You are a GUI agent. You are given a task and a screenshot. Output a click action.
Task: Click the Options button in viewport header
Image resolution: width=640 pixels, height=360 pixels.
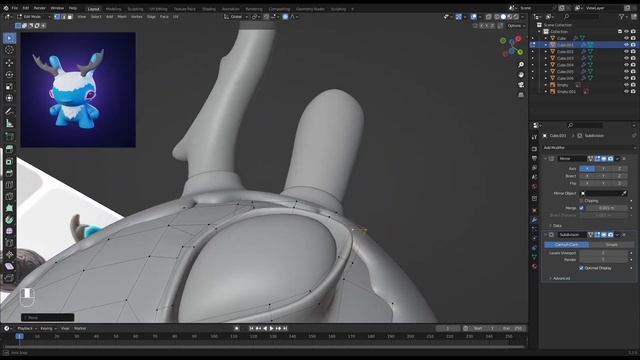pyautogui.click(x=515, y=26)
